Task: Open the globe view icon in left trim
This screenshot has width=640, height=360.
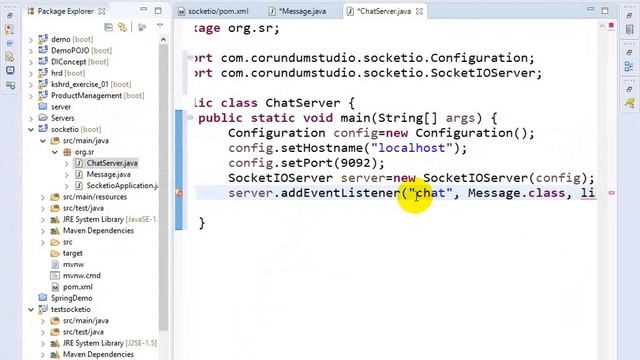Action: [10, 43]
